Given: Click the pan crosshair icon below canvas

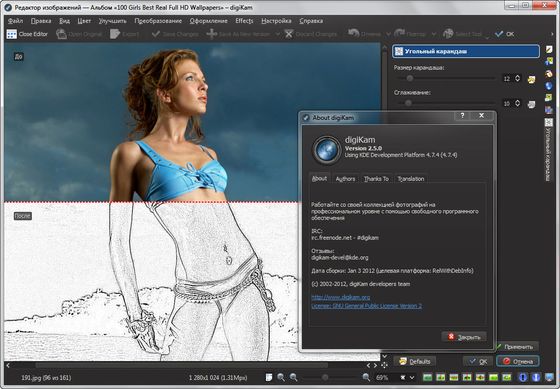Looking at the screenshot, I should pyautogui.click(x=384, y=365).
